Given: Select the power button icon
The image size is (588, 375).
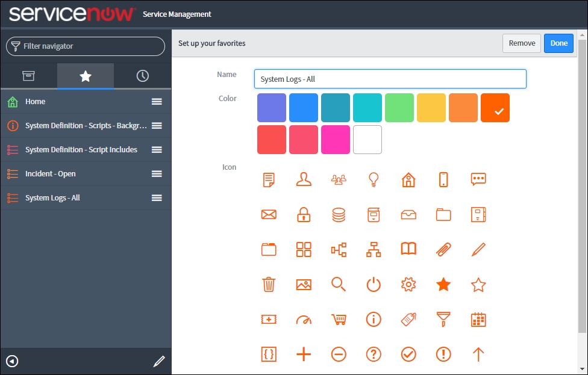Looking at the screenshot, I should [373, 284].
